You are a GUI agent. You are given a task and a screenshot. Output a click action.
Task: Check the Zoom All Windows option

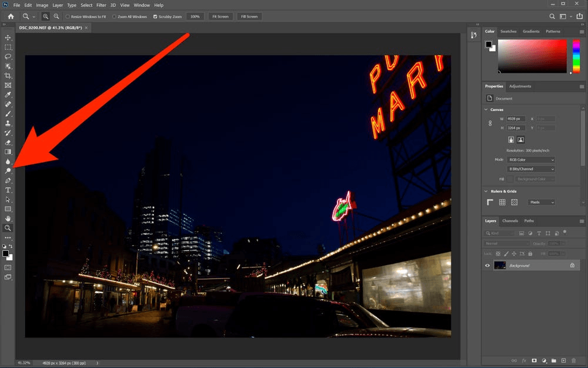[114, 16]
